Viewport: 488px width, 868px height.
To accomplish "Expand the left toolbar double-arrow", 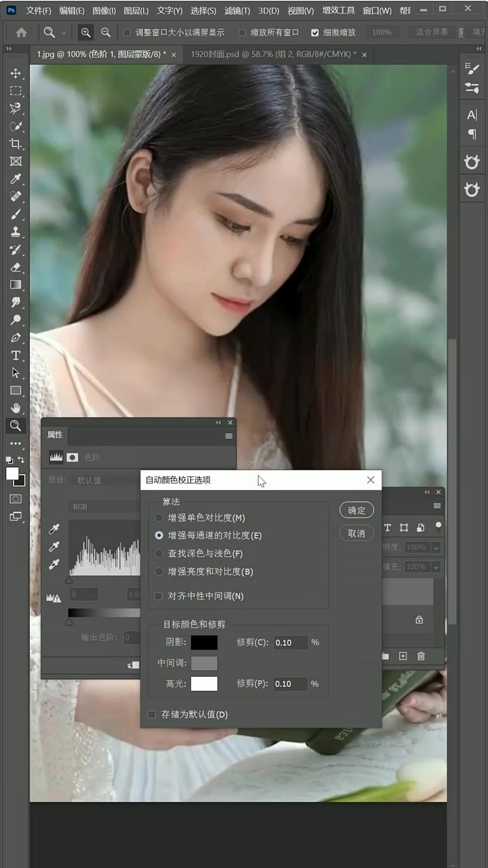I will click(8, 50).
